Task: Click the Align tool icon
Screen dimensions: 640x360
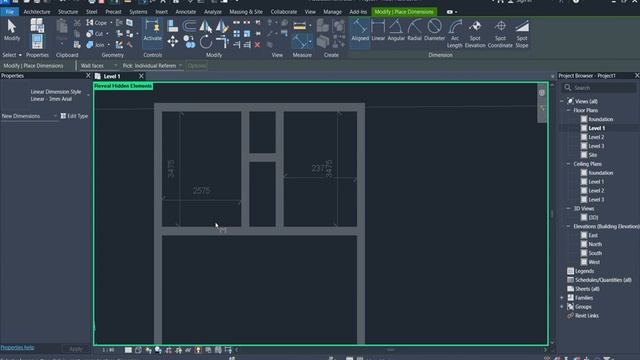Action: [173, 26]
